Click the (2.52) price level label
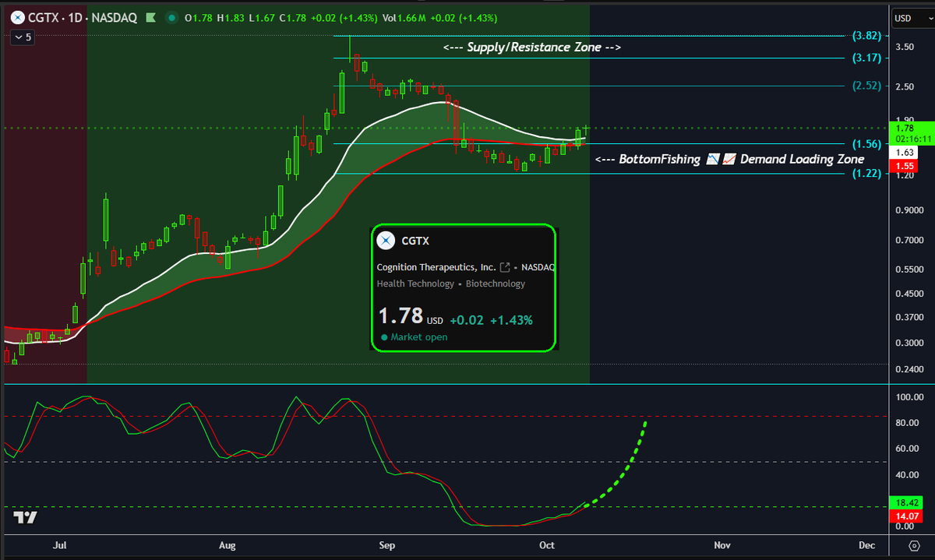Image resolution: width=935 pixels, height=560 pixels. [x=866, y=86]
